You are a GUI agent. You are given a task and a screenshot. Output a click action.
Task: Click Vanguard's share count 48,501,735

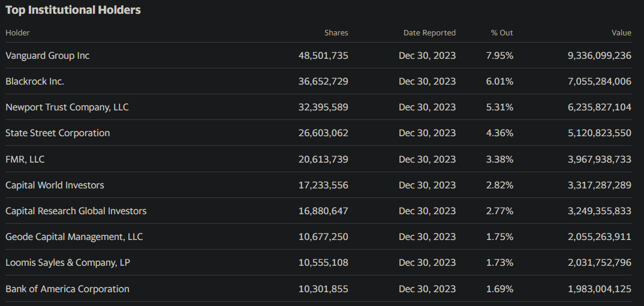tap(323, 55)
